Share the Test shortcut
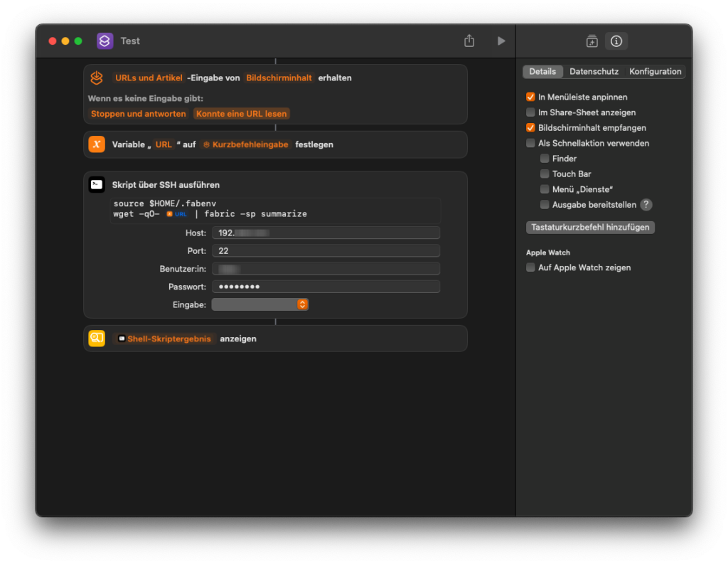728x564 pixels. pos(469,41)
